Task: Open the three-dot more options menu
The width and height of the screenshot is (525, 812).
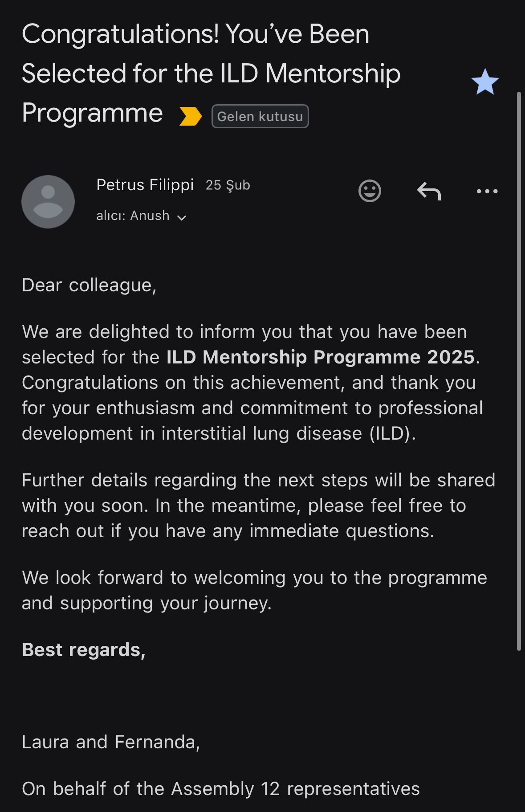Action: [487, 191]
